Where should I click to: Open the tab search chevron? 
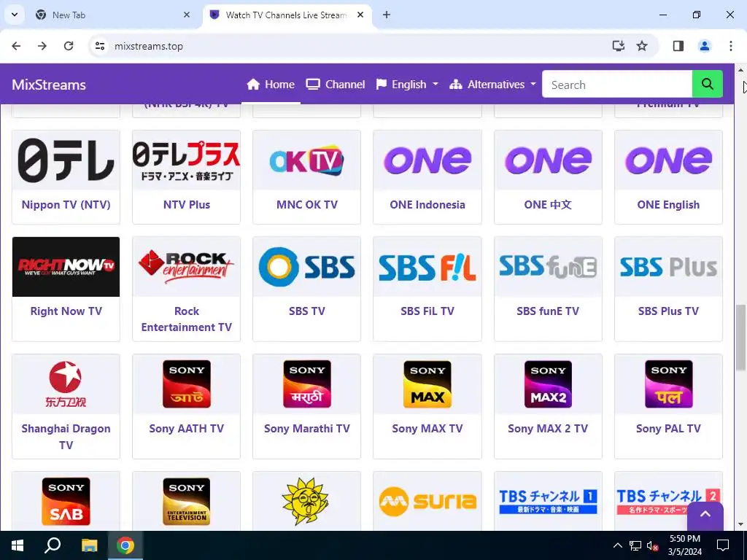point(15,15)
